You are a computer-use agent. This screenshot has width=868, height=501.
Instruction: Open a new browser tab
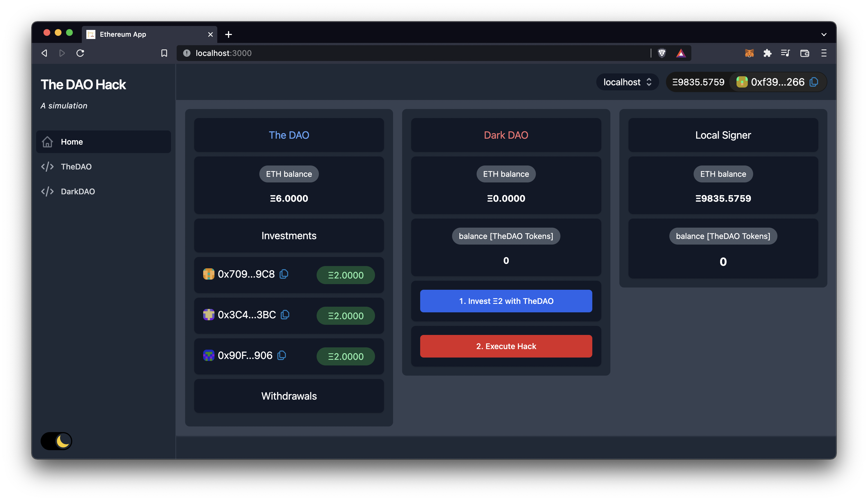click(x=228, y=34)
